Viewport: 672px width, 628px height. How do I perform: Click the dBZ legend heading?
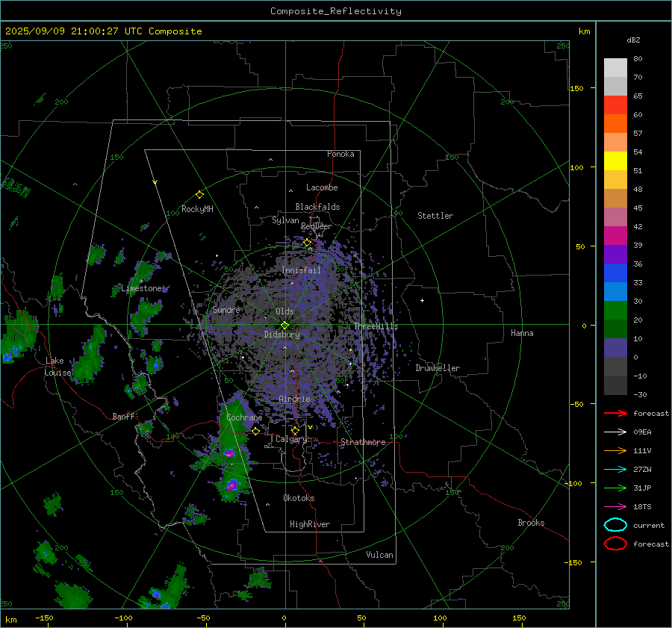tap(633, 40)
